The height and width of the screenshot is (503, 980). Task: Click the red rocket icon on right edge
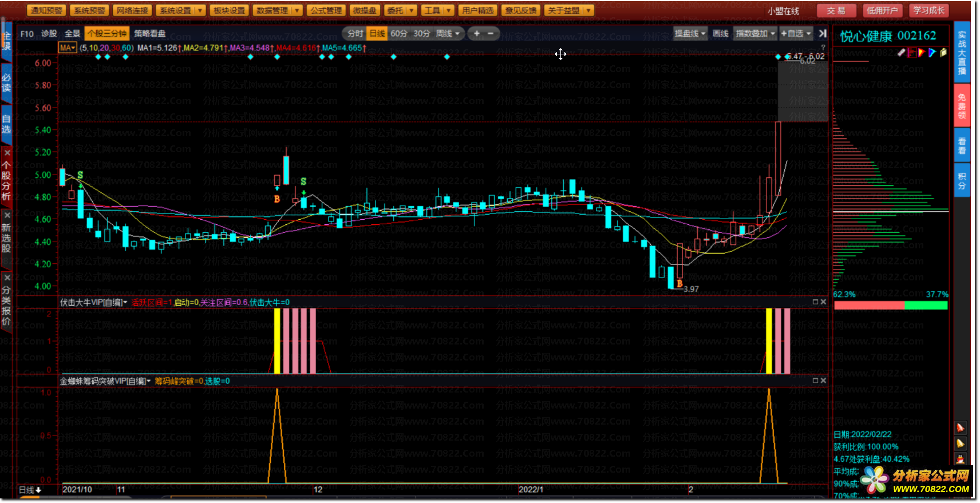click(x=961, y=427)
